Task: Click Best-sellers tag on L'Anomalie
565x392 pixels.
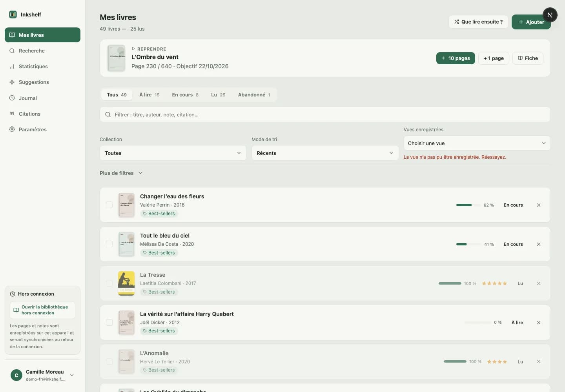Action: pos(159,370)
